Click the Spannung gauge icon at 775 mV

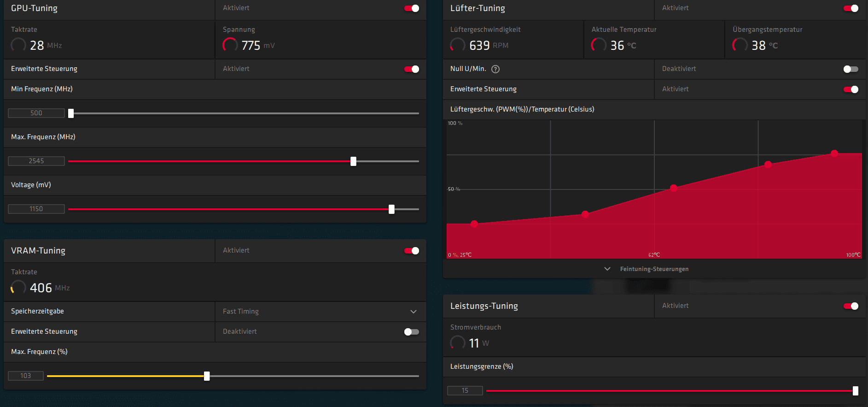pos(230,45)
